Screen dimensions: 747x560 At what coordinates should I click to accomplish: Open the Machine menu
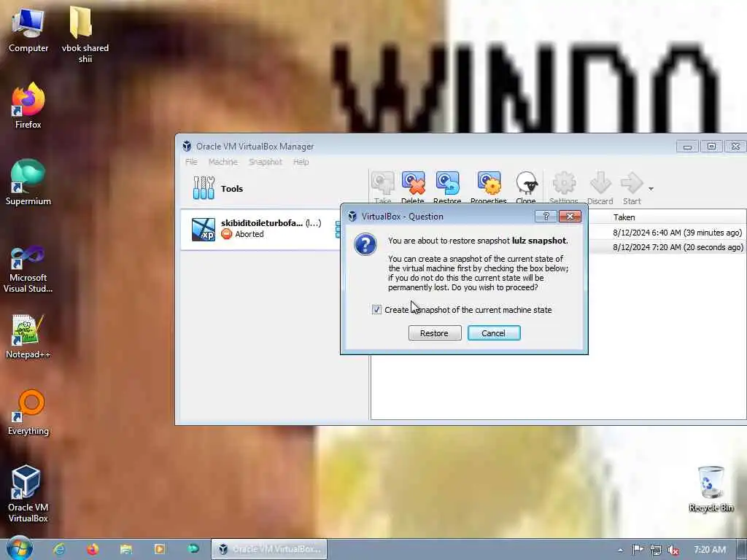pyautogui.click(x=223, y=162)
